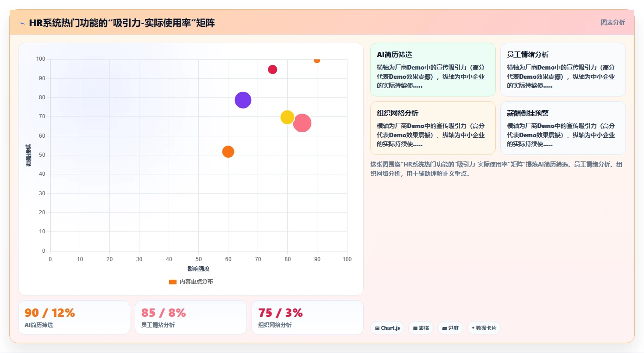Select the small orange bubble at chart top

[x=317, y=60]
